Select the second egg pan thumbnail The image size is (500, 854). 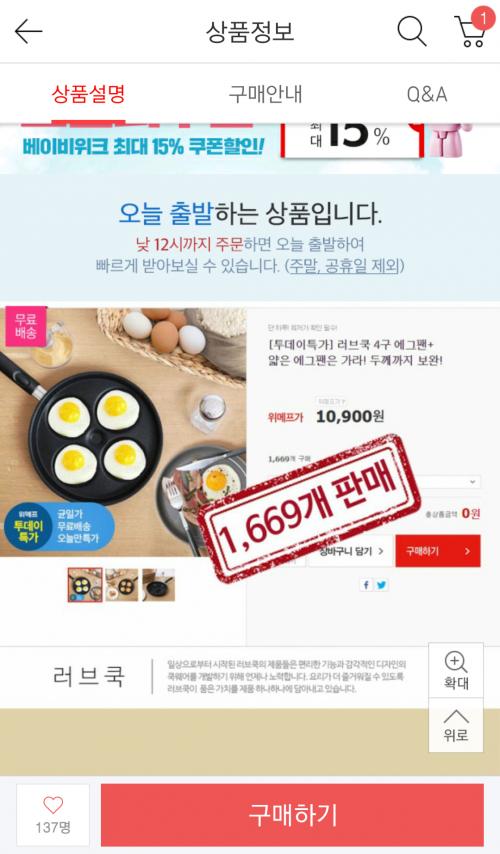point(121,584)
